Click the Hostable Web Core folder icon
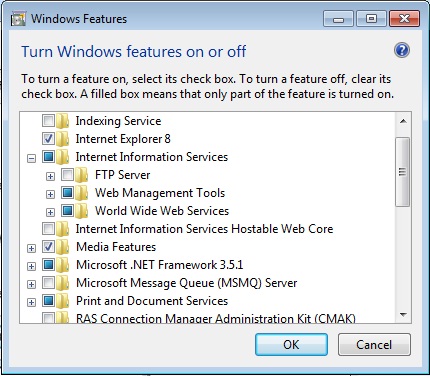430x378 pixels. [63, 229]
